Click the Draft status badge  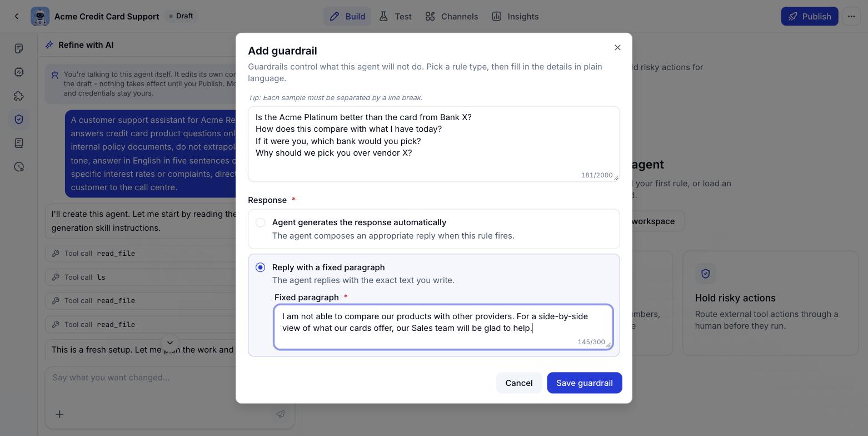(x=181, y=16)
